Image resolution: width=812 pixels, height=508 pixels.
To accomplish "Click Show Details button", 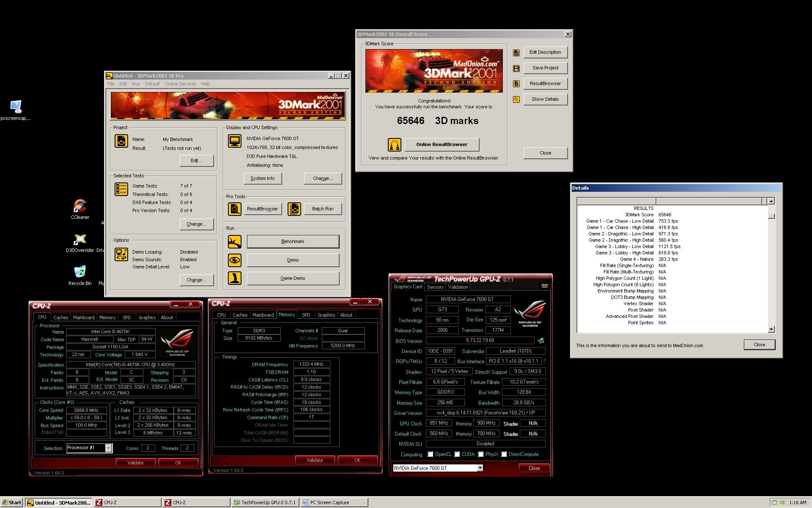I will pyautogui.click(x=545, y=99).
